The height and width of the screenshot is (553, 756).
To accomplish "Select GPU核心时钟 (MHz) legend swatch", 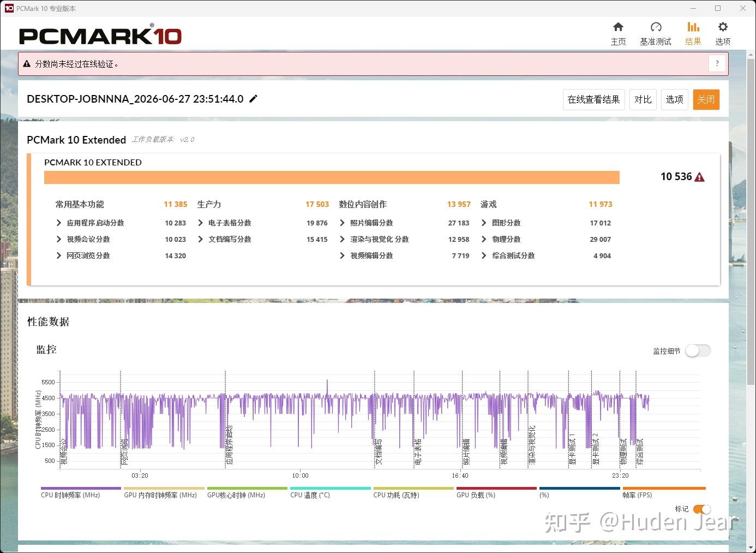I will 247,489.
